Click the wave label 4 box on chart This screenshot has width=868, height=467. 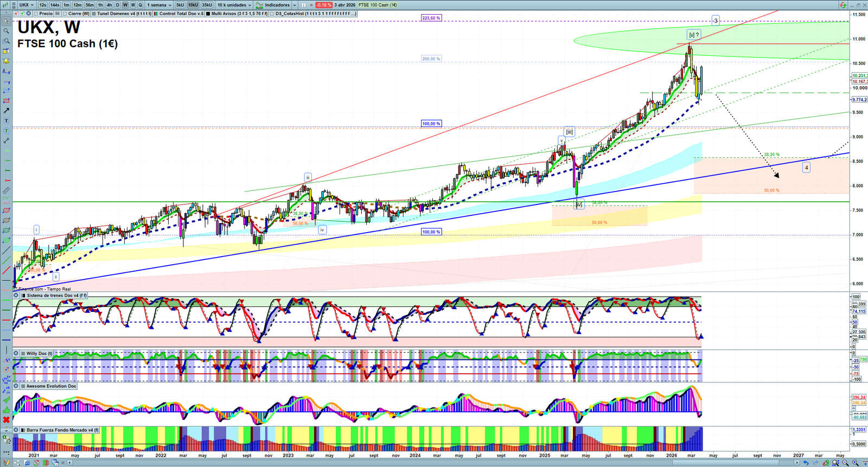[x=806, y=168]
